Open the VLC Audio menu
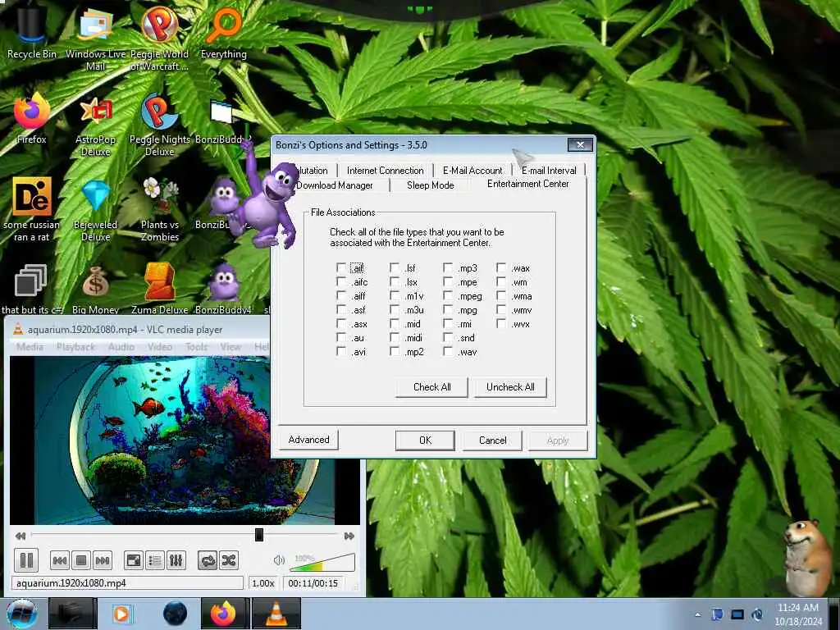840x630 pixels. pos(121,347)
